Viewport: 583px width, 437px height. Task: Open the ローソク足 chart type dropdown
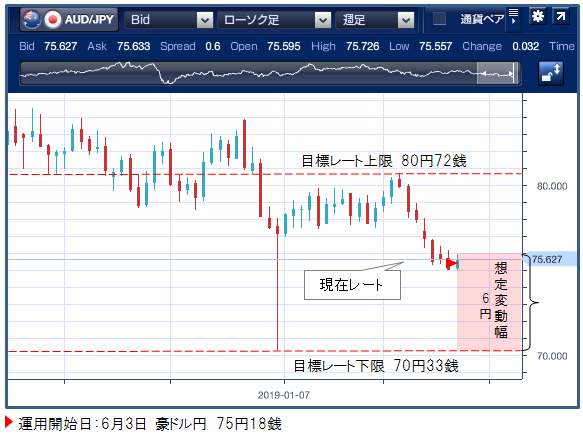[x=274, y=19]
